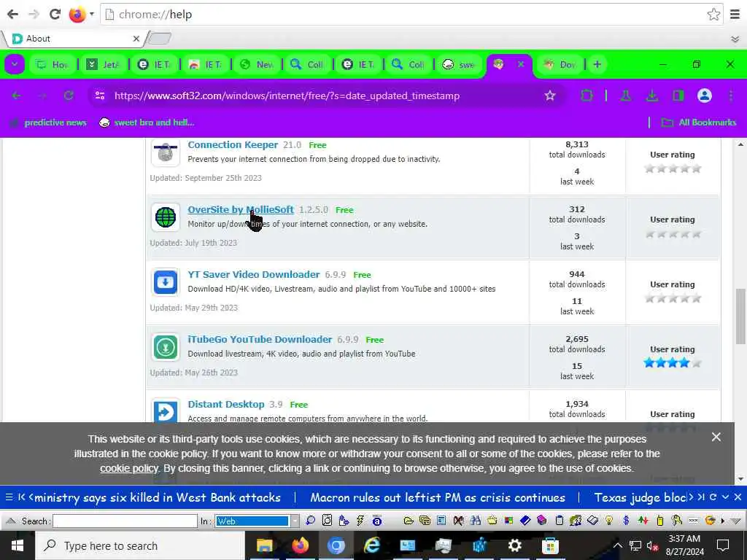Viewport: 747px width, 560px height.
Task: Open the profile avatar menu
Action: coord(704,96)
